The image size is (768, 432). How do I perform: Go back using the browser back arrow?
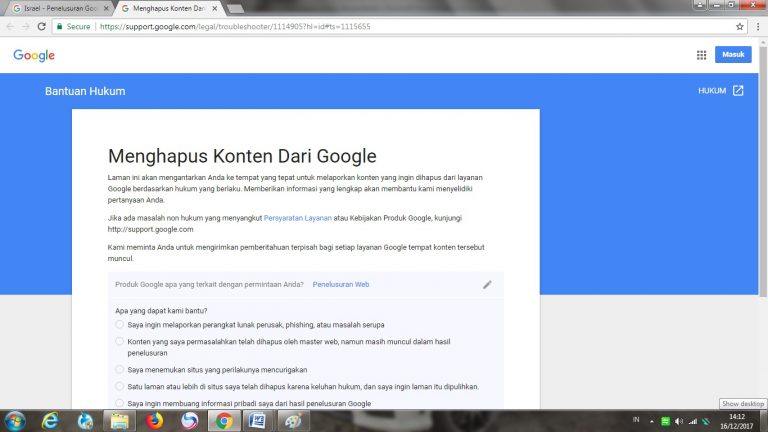11,26
